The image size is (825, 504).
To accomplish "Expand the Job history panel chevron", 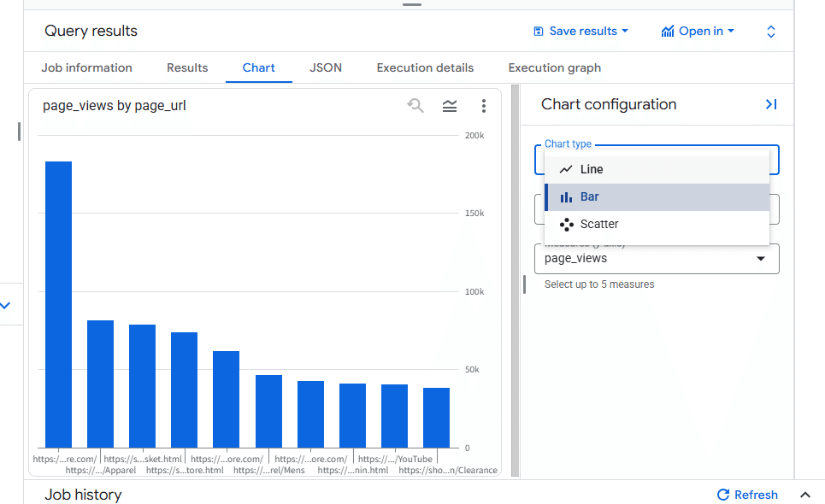I will click(x=804, y=495).
